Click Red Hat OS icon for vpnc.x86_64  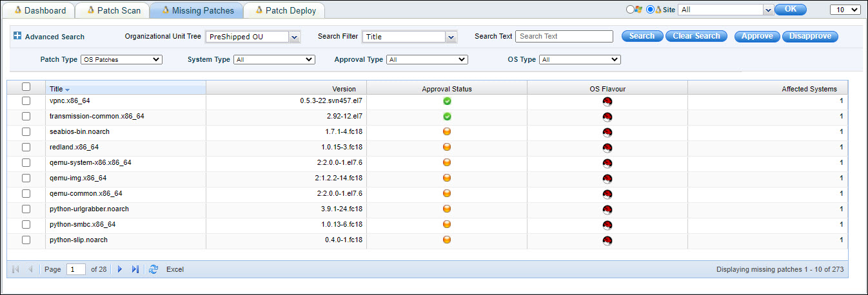tap(607, 101)
